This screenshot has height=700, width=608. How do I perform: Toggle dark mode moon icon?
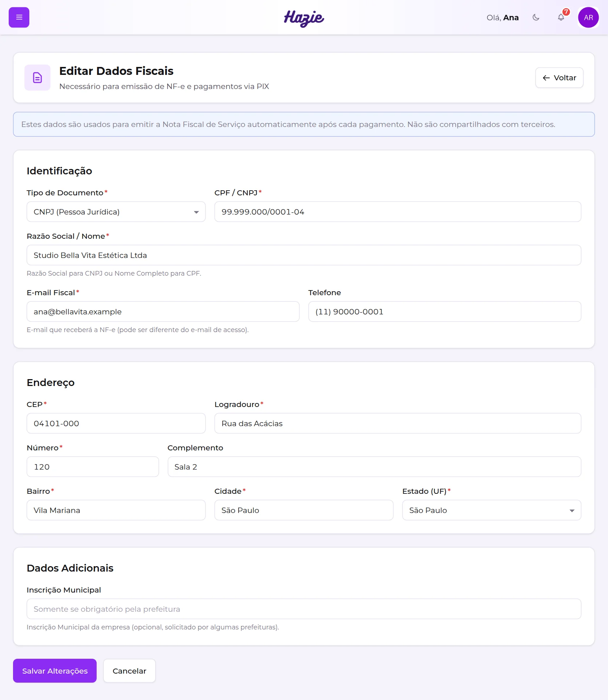click(x=536, y=17)
